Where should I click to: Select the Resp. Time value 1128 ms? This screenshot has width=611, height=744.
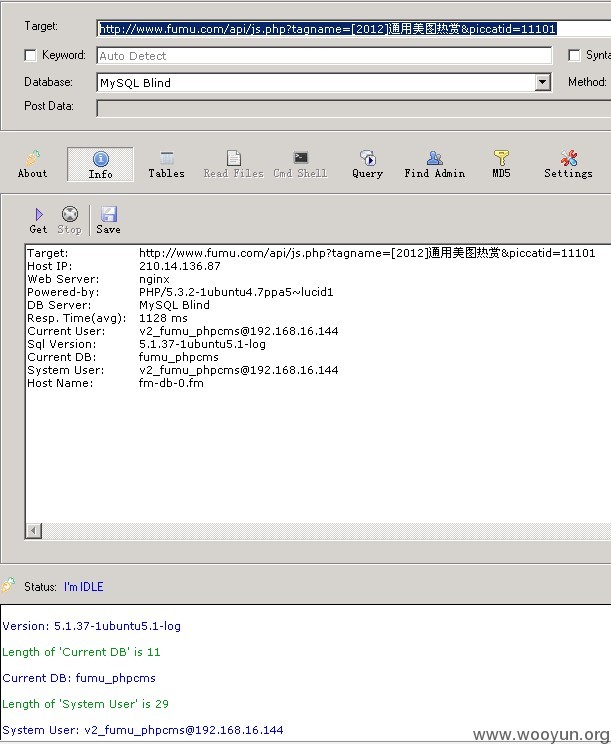coord(163,318)
